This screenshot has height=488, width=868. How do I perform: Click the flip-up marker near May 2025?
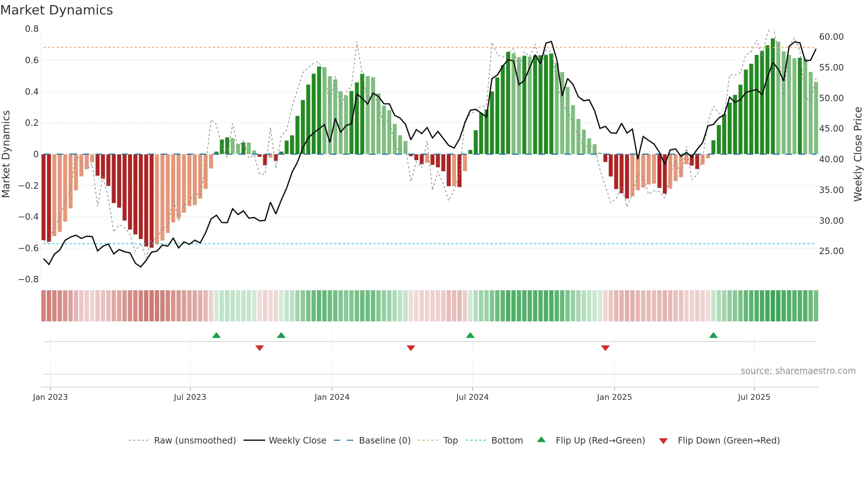coord(713,335)
